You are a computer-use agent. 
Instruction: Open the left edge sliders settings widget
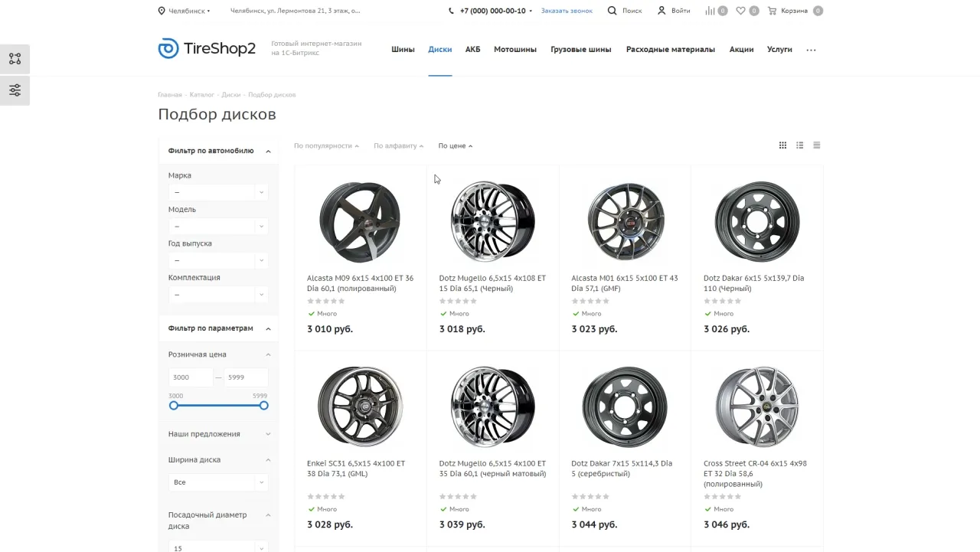pos(15,90)
